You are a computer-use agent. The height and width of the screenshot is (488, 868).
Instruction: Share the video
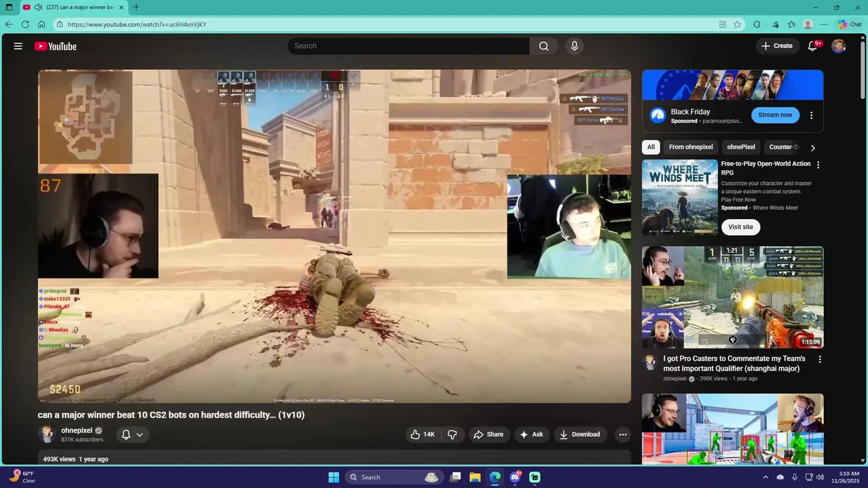pyautogui.click(x=488, y=434)
